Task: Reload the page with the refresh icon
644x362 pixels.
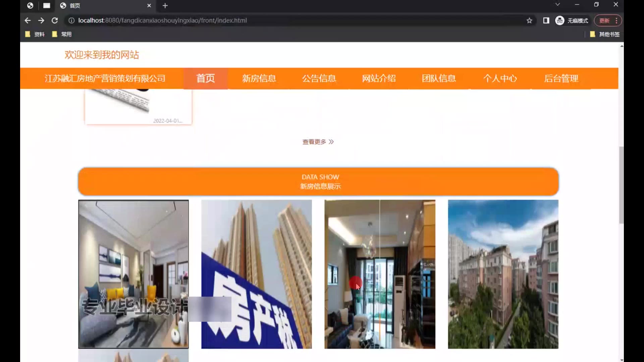Action: click(x=55, y=20)
